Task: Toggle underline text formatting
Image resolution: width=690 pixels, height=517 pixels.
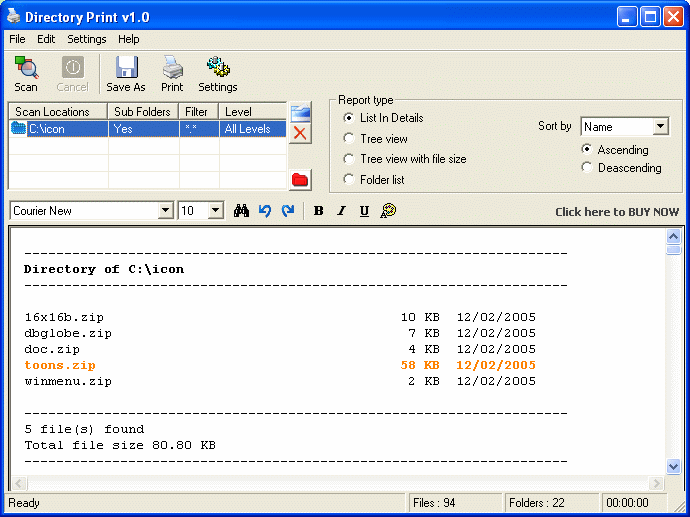Action: coord(364,211)
